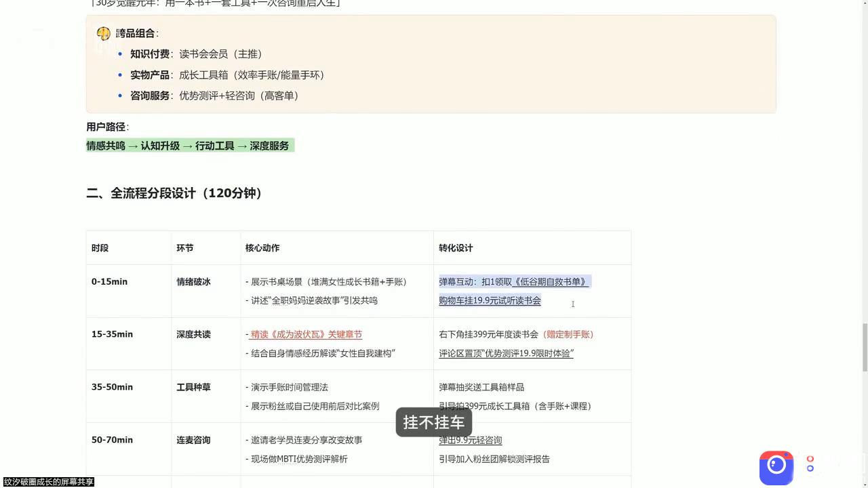Click the text 引导拍399元成长工具箱（含手账+课程）
Screen dimensions: 868x488
(x=515, y=406)
